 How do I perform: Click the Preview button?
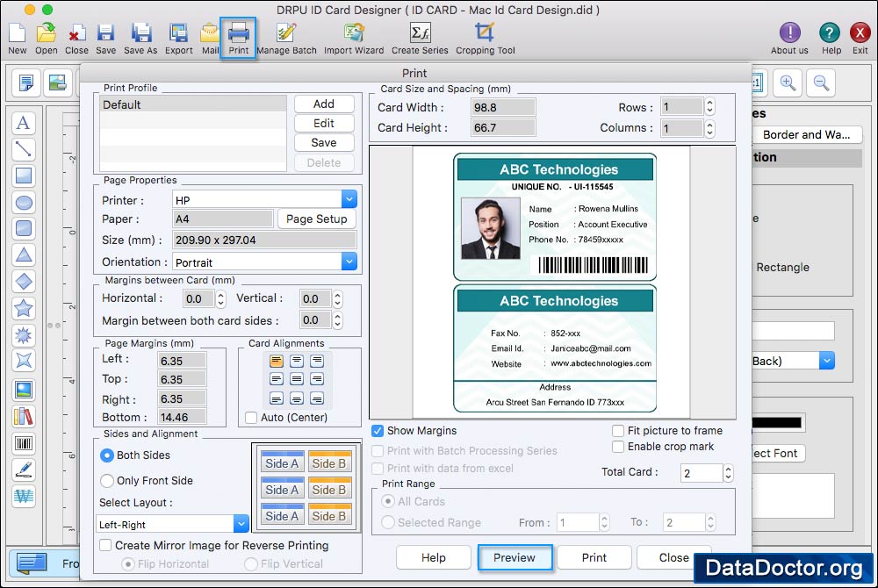pos(514,557)
